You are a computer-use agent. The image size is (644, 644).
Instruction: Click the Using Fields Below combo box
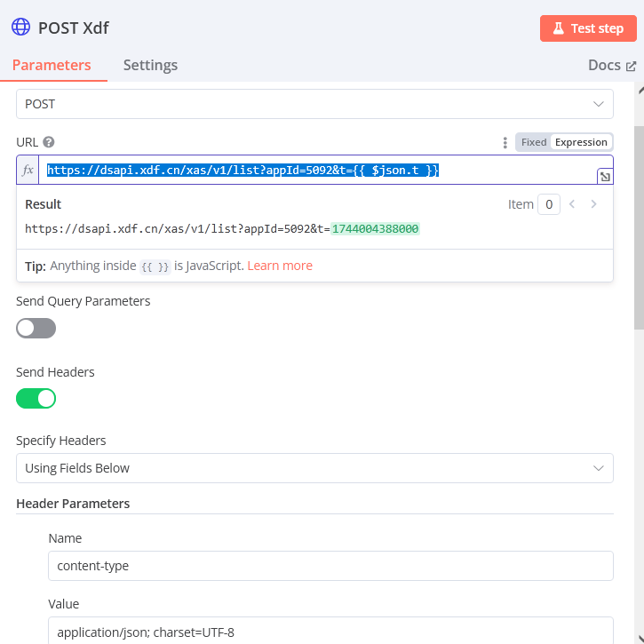(x=302, y=468)
